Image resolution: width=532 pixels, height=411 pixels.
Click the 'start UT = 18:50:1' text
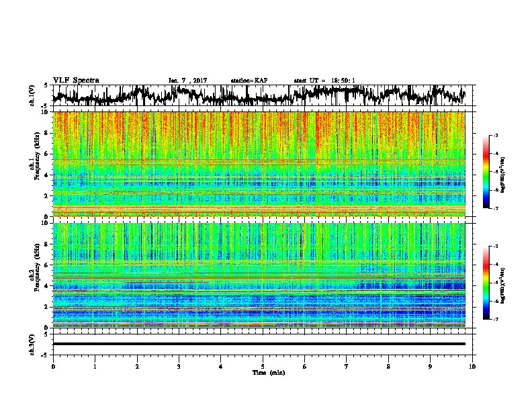324,81
